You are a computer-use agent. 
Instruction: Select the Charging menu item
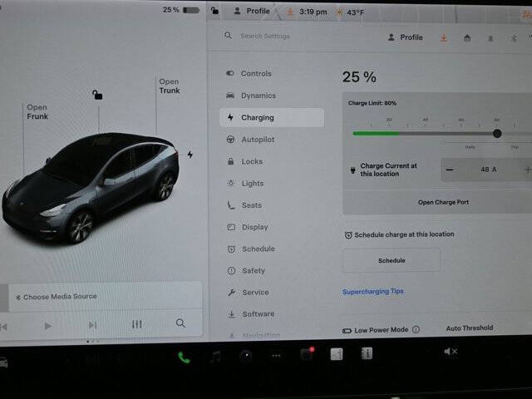coord(272,118)
